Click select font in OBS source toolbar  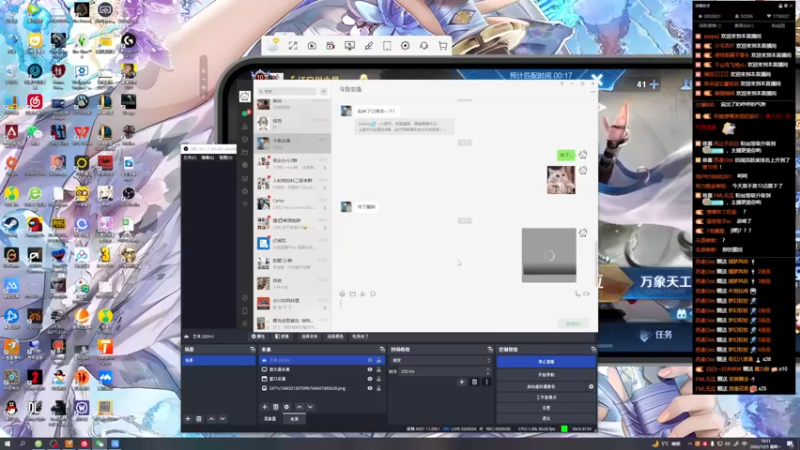click(309, 337)
